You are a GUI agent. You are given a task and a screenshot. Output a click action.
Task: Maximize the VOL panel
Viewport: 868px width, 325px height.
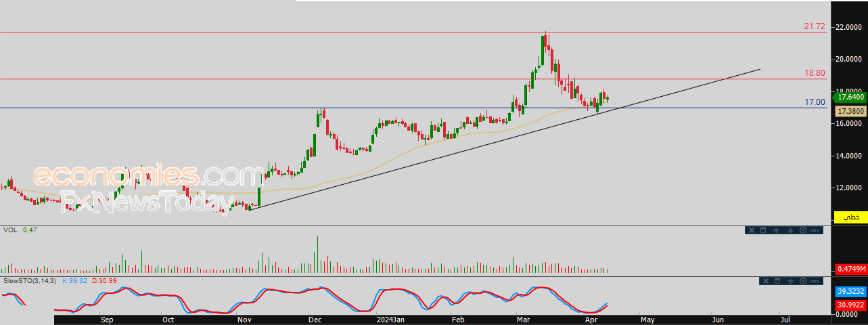pyautogui.click(x=762, y=230)
